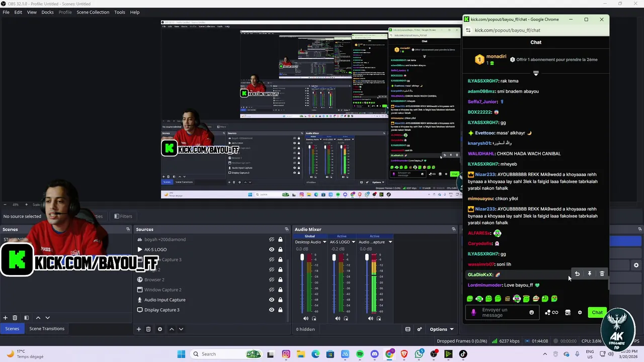This screenshot has height=362, width=644.
Task: Open scene filters icon in the Scenes toolbar
Action: [x=27, y=318]
